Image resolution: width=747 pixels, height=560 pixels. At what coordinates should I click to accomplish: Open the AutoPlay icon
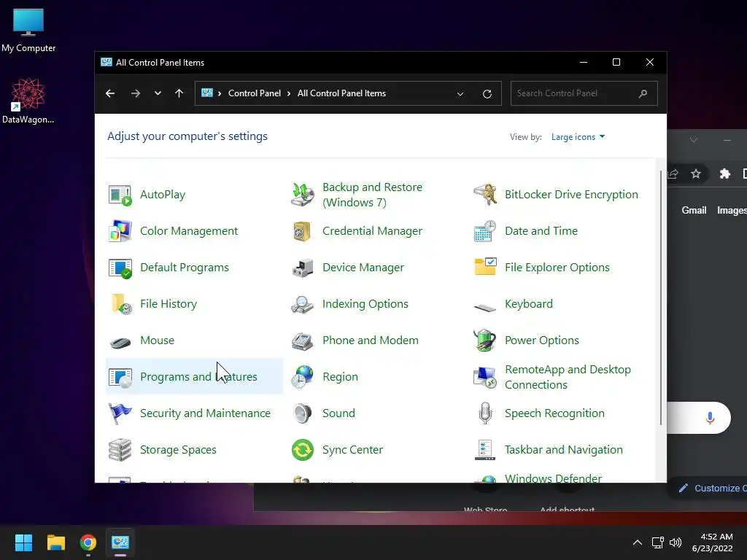point(120,195)
